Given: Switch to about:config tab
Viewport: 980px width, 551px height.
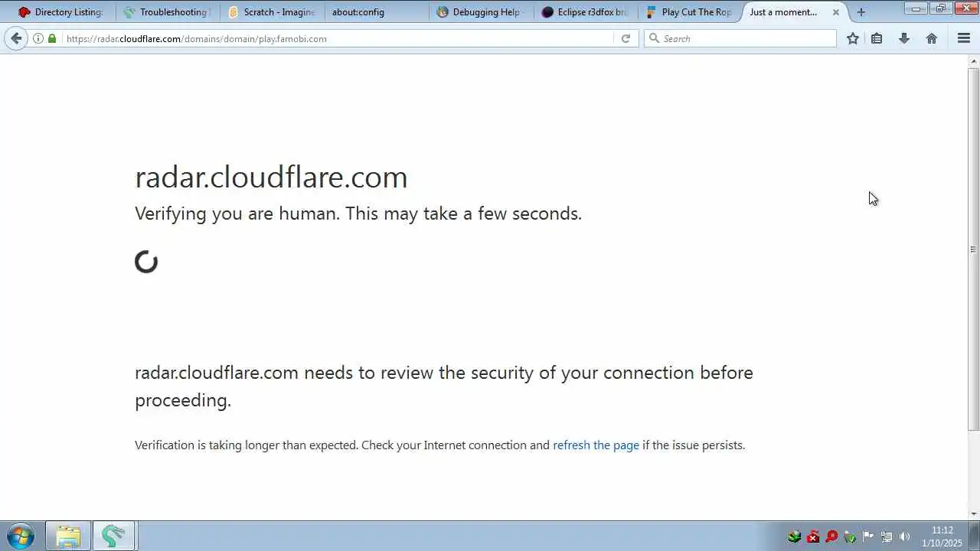Looking at the screenshot, I should tap(376, 12).
